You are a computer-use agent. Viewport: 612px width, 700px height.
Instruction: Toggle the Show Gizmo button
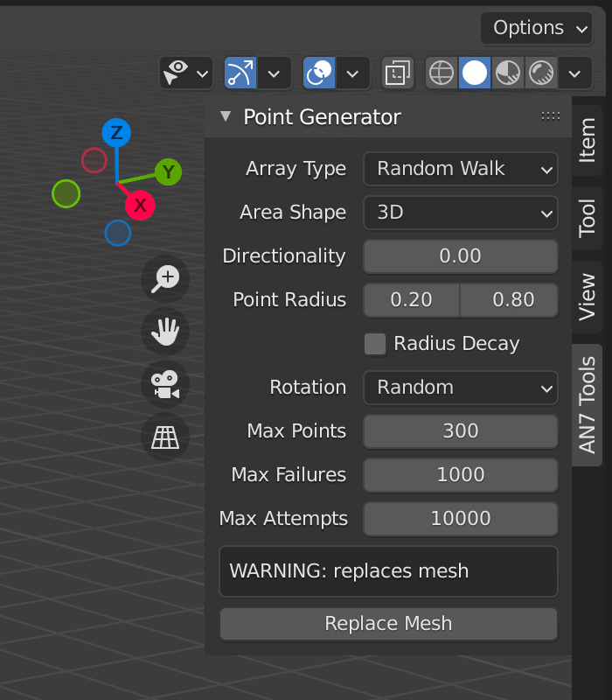[x=240, y=73]
